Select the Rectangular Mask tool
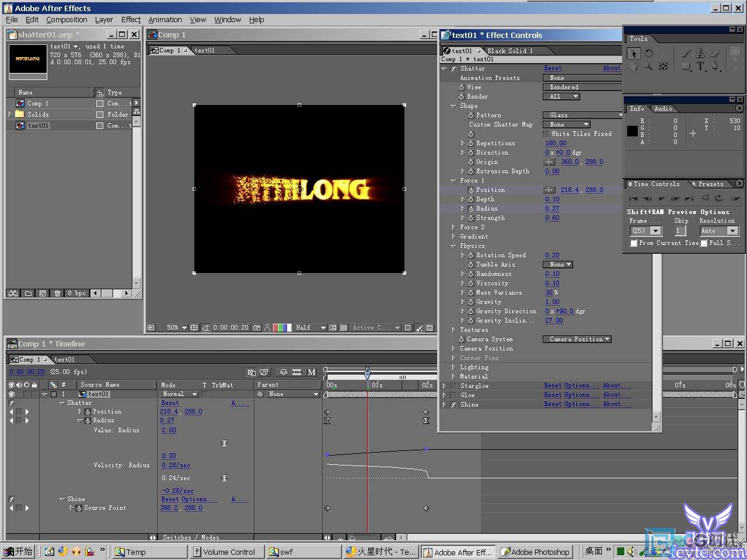The width and height of the screenshot is (747, 560). [x=686, y=66]
